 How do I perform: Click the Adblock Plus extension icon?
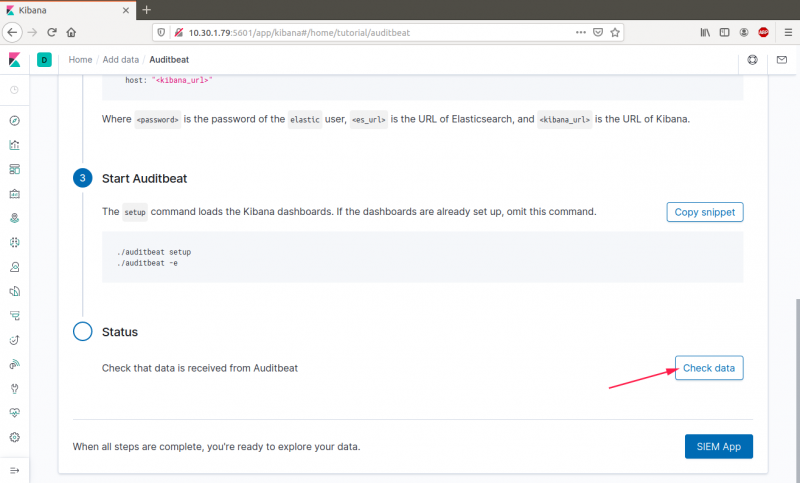tap(763, 32)
